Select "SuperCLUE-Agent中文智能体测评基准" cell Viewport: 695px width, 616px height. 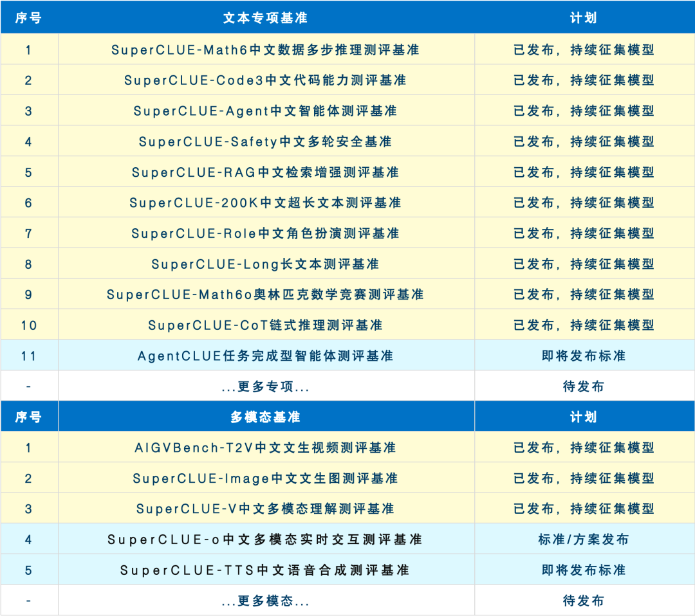(266, 111)
